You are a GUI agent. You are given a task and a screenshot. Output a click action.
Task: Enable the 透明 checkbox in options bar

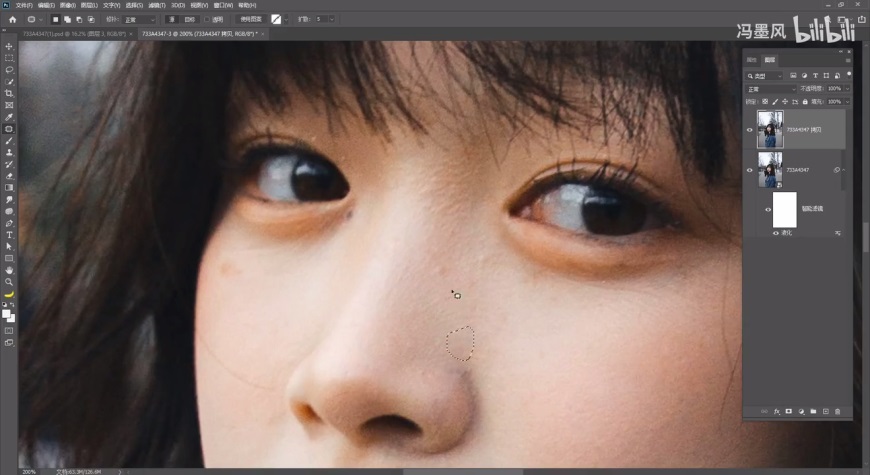pyautogui.click(x=207, y=19)
